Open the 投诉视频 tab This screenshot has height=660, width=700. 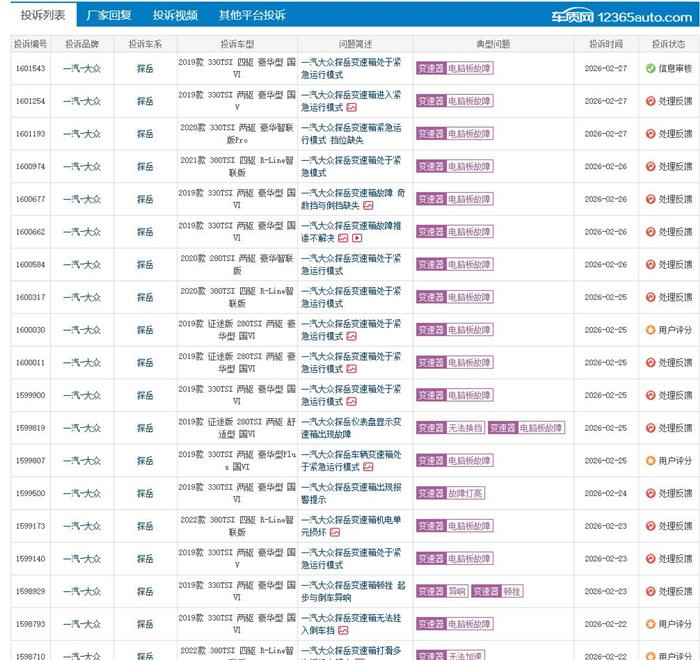point(175,16)
